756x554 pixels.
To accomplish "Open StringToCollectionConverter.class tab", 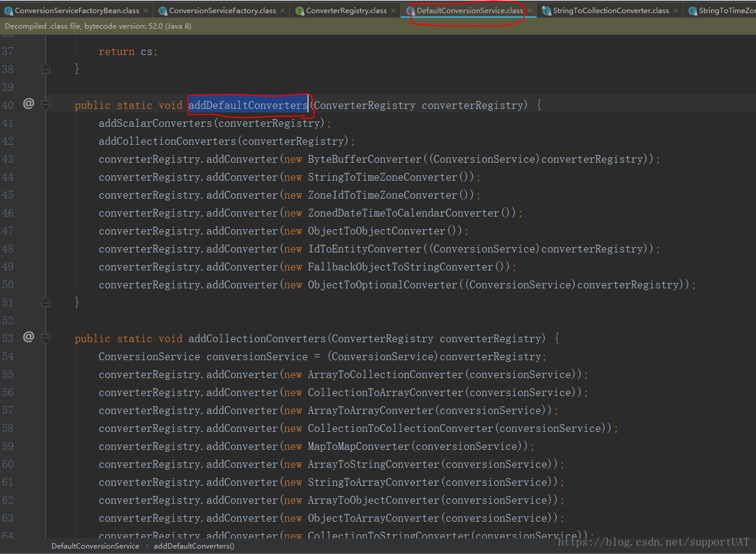I will [x=611, y=11].
